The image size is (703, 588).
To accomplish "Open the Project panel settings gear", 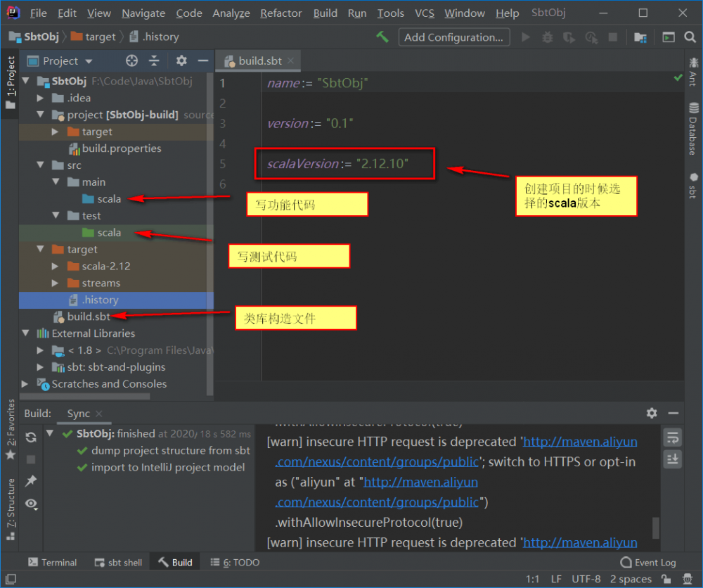I will (180, 61).
